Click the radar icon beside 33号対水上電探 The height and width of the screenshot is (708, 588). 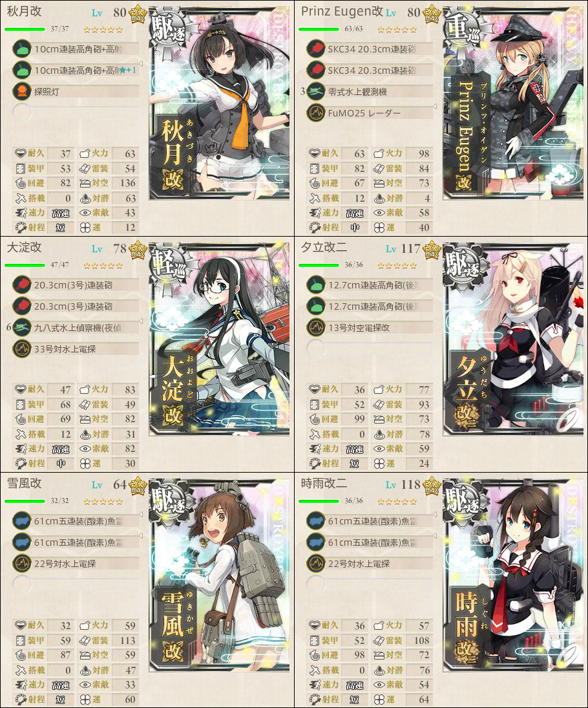pos(21,349)
